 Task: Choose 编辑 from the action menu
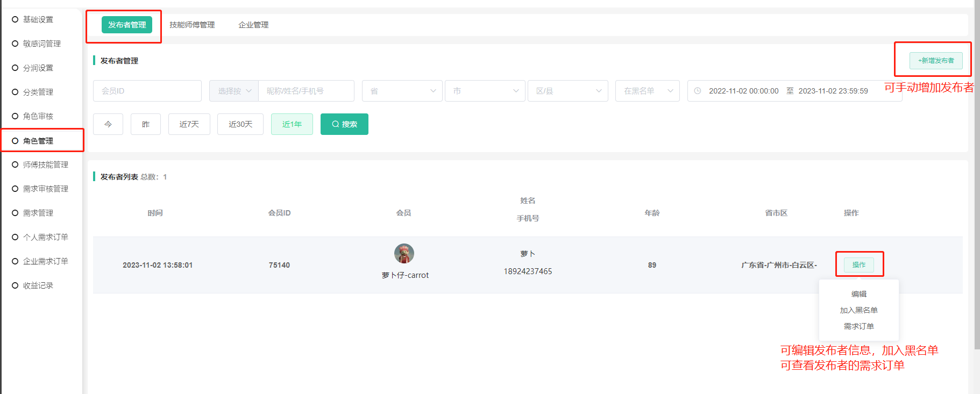[859, 294]
